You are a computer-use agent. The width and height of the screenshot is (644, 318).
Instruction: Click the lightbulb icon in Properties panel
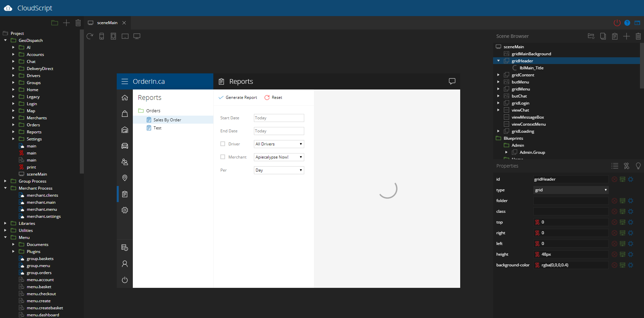click(x=638, y=166)
